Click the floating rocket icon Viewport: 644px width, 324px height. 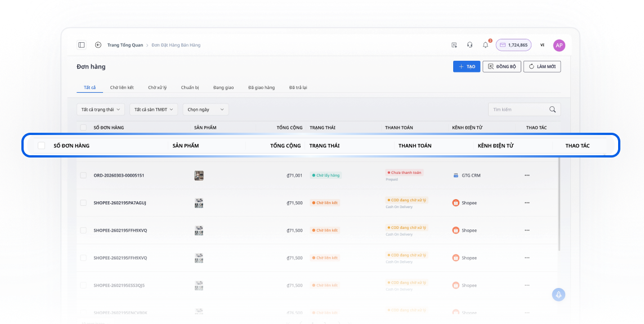click(x=558, y=295)
